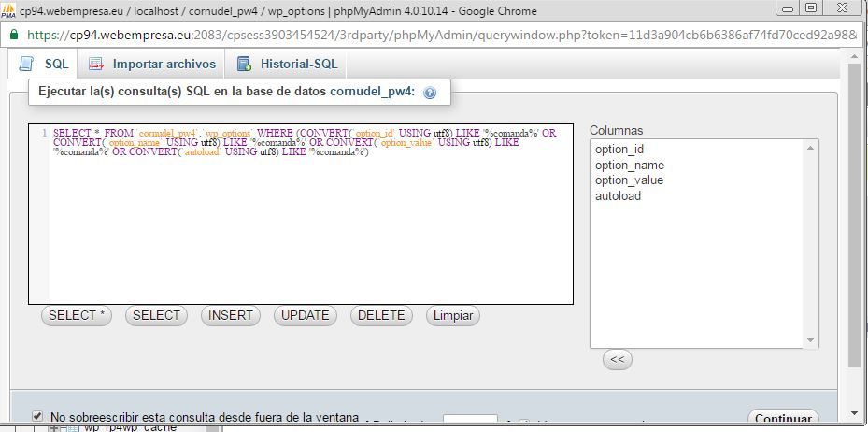
Task: Open the SQL tab
Action: (x=43, y=64)
